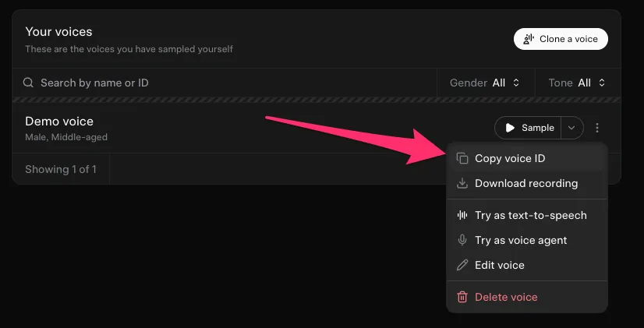644x328 pixels.
Task: Open the Gender filter dropdown
Action: click(486, 83)
